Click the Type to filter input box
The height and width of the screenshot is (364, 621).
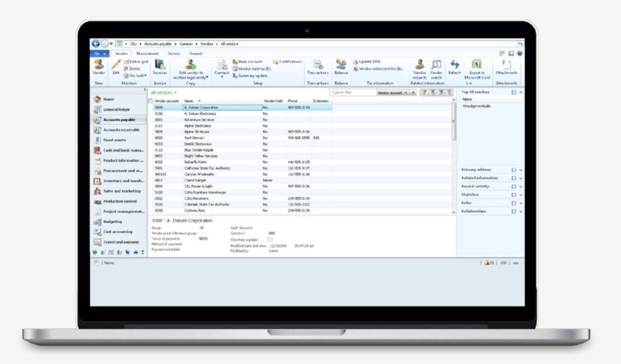(353, 93)
